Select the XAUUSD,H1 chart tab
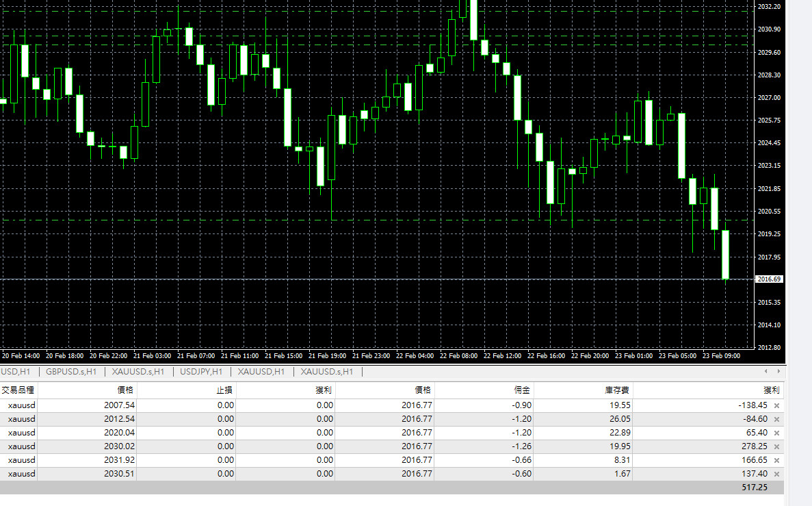 261,372
